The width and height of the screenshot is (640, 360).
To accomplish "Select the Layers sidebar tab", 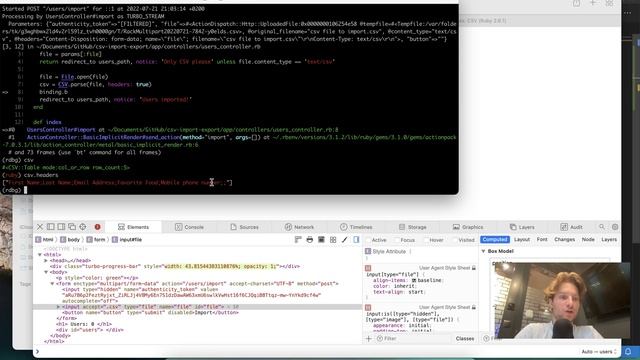I will tap(609, 240).
